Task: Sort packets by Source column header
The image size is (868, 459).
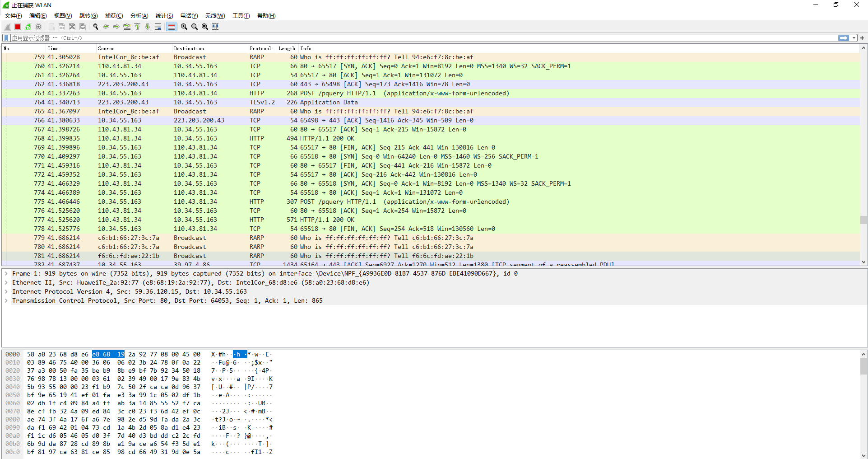Action: pyautogui.click(x=134, y=48)
